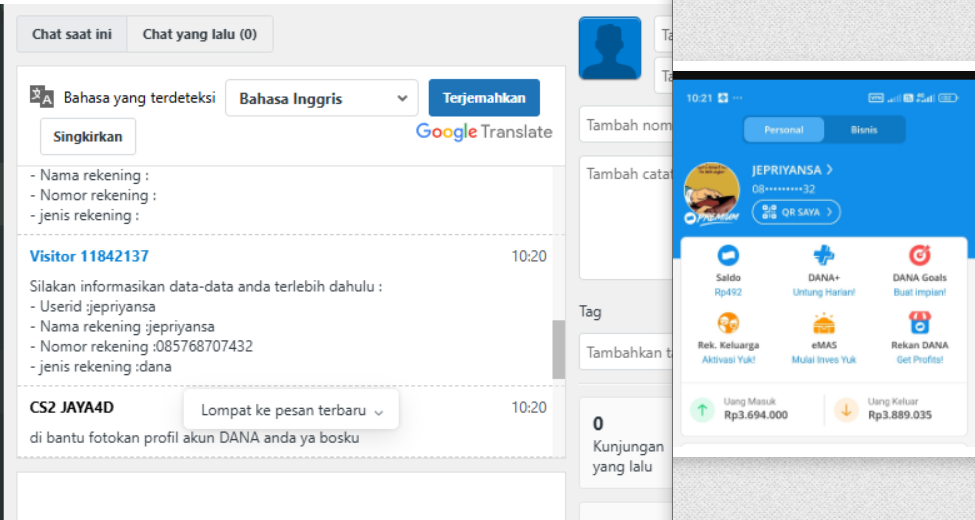The height and width of the screenshot is (520, 975).
Task: Click the Mulai Inves Yuk link text
Action: click(x=823, y=360)
